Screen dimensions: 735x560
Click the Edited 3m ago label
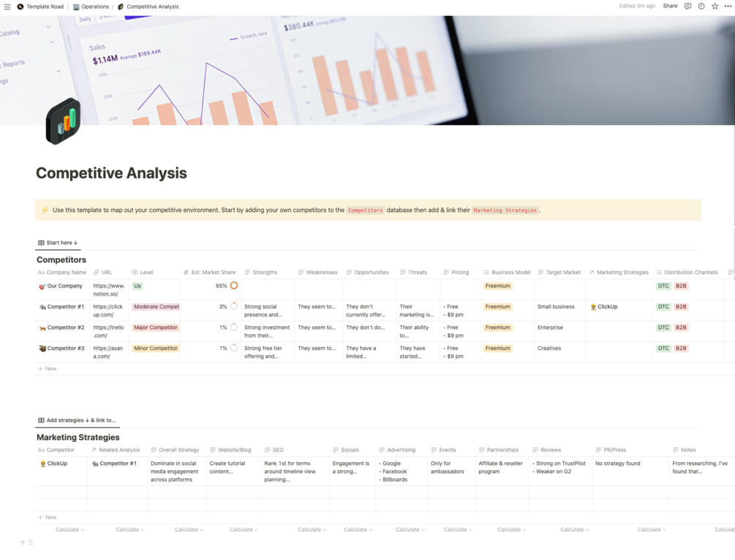[x=637, y=6]
